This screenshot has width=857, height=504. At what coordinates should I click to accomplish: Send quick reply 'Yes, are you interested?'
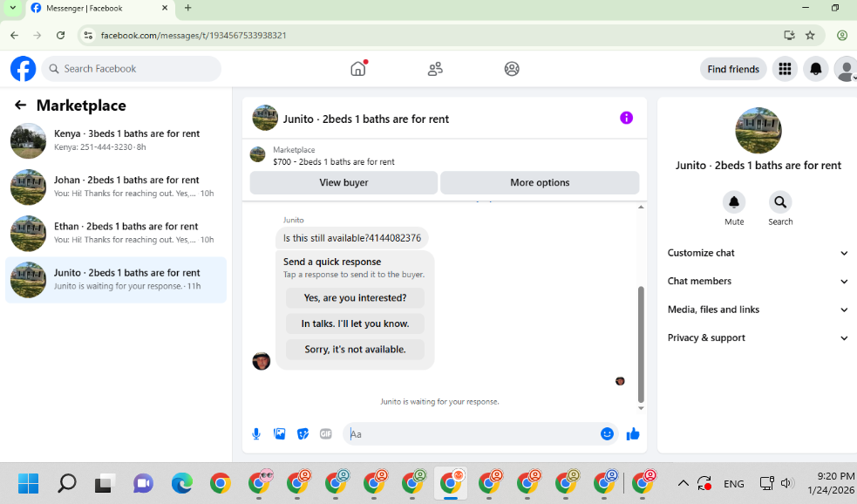click(x=355, y=298)
